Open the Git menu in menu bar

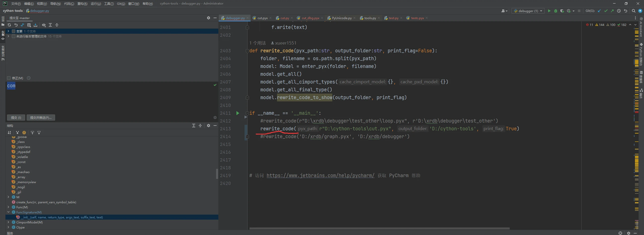click(x=121, y=3)
